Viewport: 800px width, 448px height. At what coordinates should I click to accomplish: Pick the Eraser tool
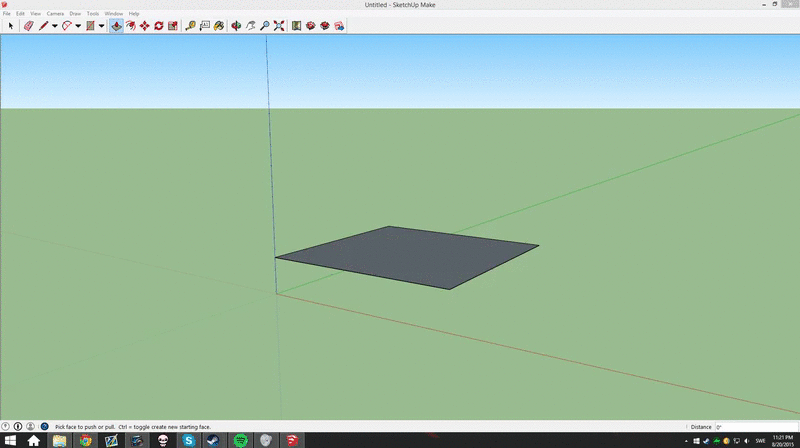pyautogui.click(x=29, y=26)
